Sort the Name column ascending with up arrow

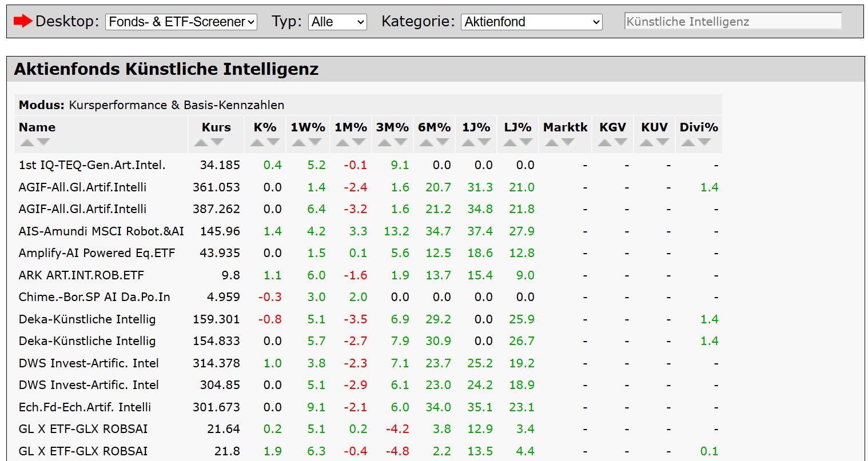pyautogui.click(x=27, y=142)
